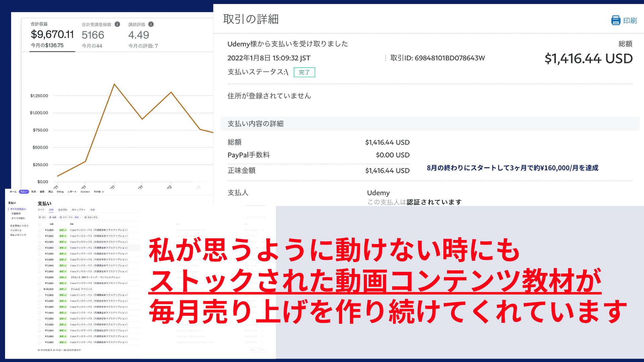Switch to the すべて payments tab
The image size is (644, 362).
click(x=41, y=209)
